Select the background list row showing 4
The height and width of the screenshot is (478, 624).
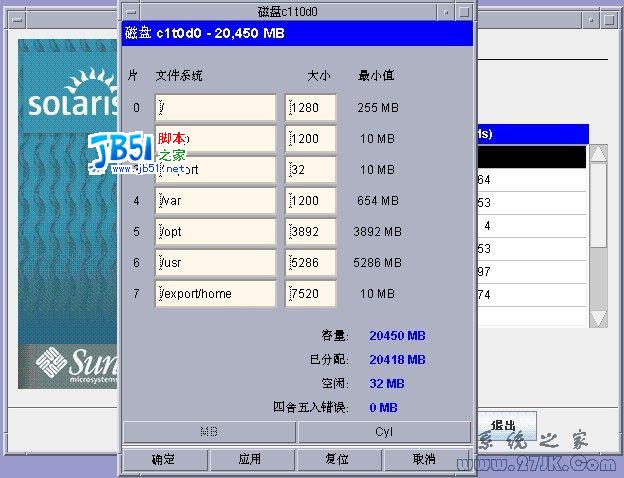tap(532, 226)
